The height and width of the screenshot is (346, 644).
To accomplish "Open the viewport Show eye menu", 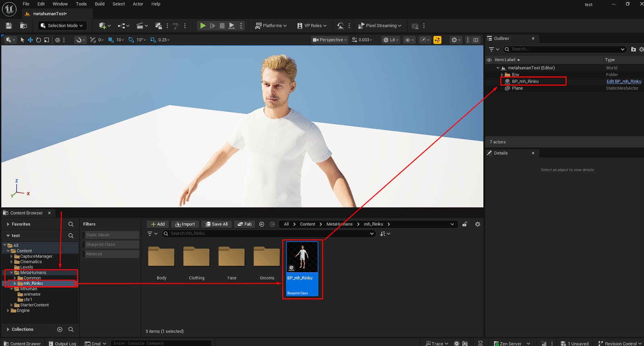I will click(x=409, y=40).
